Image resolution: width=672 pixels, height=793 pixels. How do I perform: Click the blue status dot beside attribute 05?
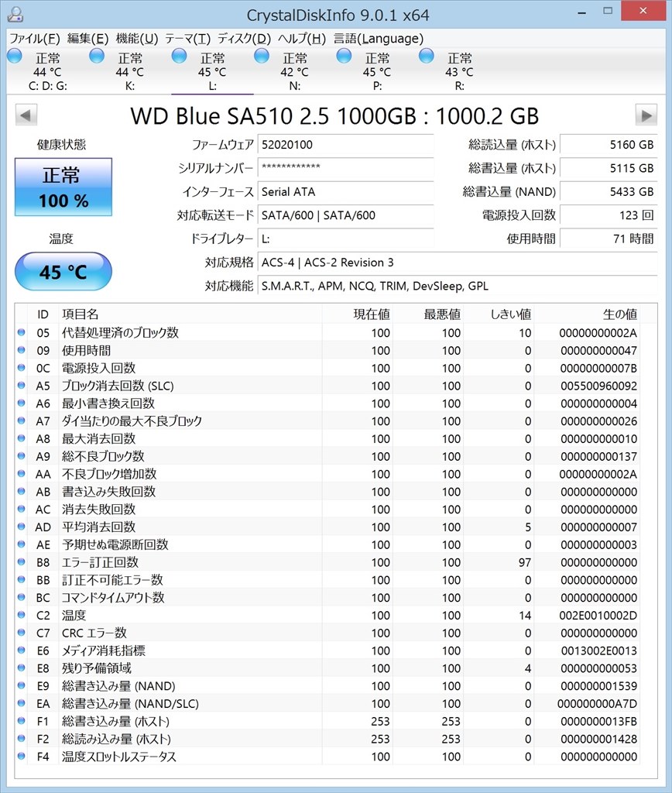(22, 332)
